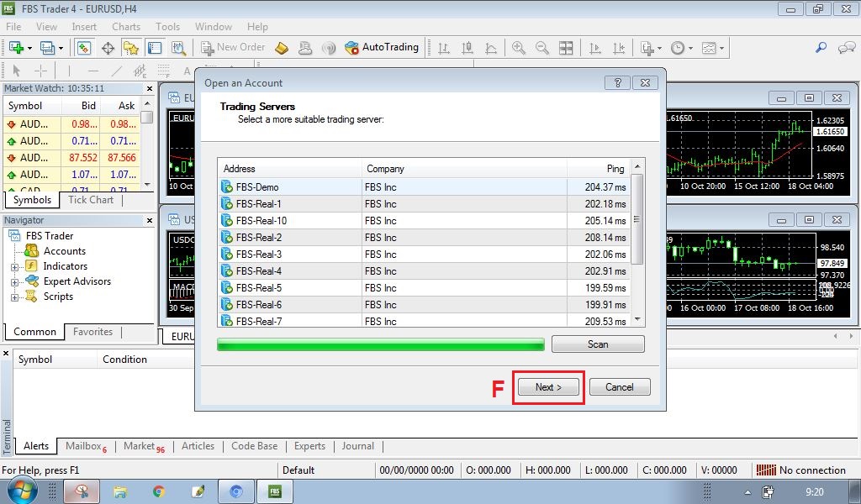Image resolution: width=861 pixels, height=504 pixels.
Task: Open the Tools menu
Action: point(167,26)
